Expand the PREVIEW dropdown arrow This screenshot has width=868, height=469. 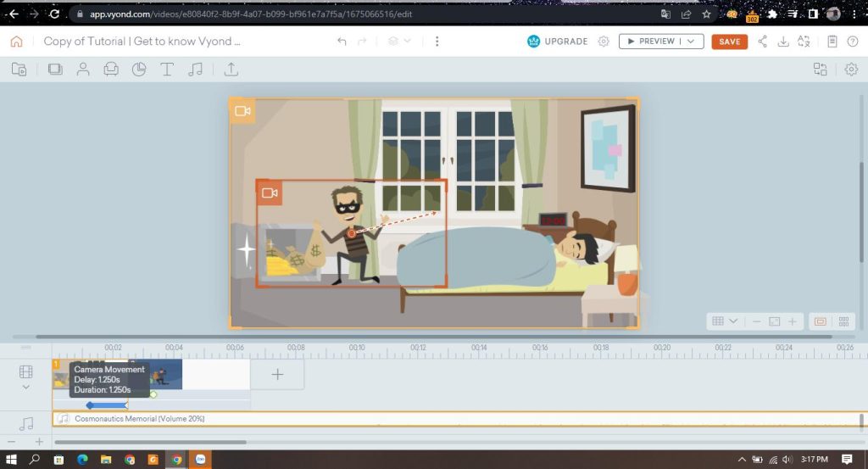(691, 41)
